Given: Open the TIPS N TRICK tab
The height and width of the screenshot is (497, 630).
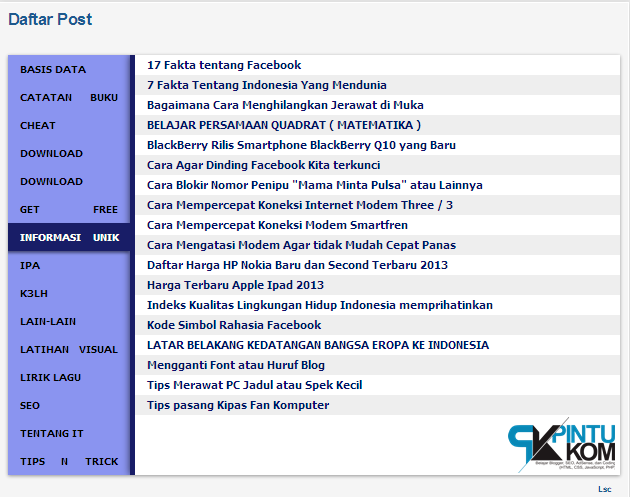Looking at the screenshot, I should pyautogui.click(x=69, y=461).
